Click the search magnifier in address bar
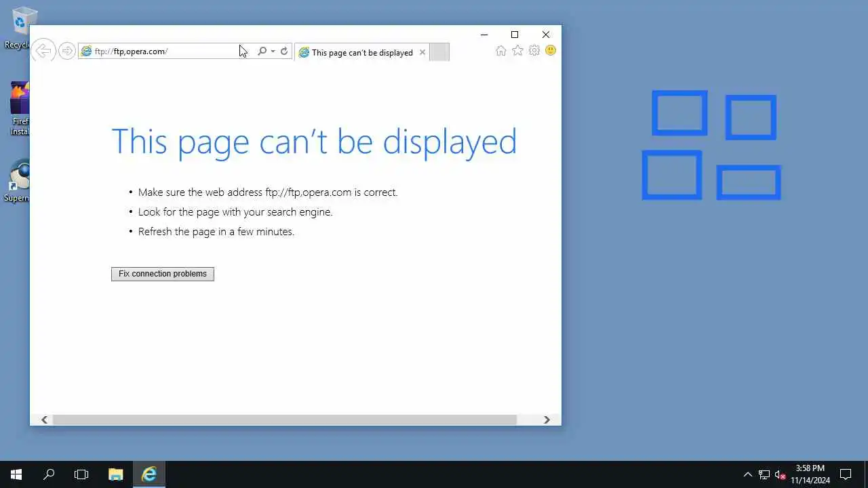Viewport: 868px width, 488px height. (x=262, y=51)
